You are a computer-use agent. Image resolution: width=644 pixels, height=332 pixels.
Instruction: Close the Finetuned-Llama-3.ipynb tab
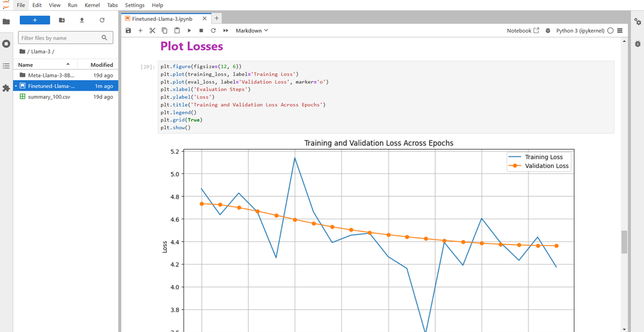[x=204, y=18]
